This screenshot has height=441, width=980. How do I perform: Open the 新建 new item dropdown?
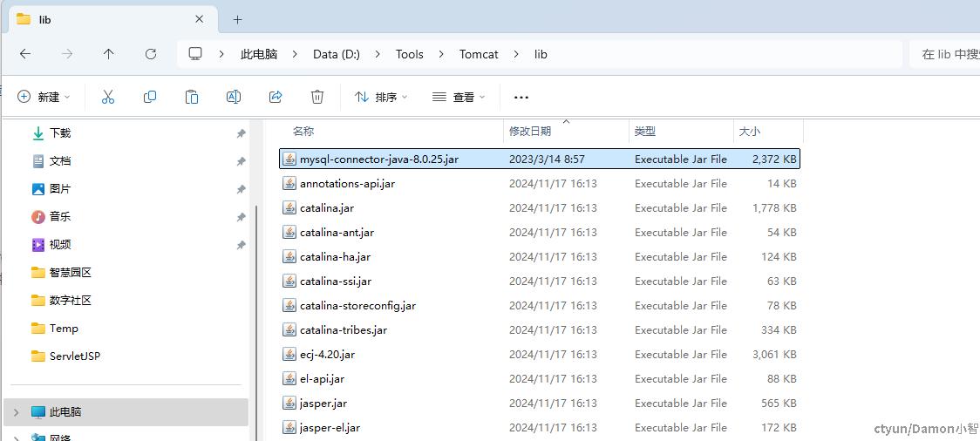(x=44, y=97)
